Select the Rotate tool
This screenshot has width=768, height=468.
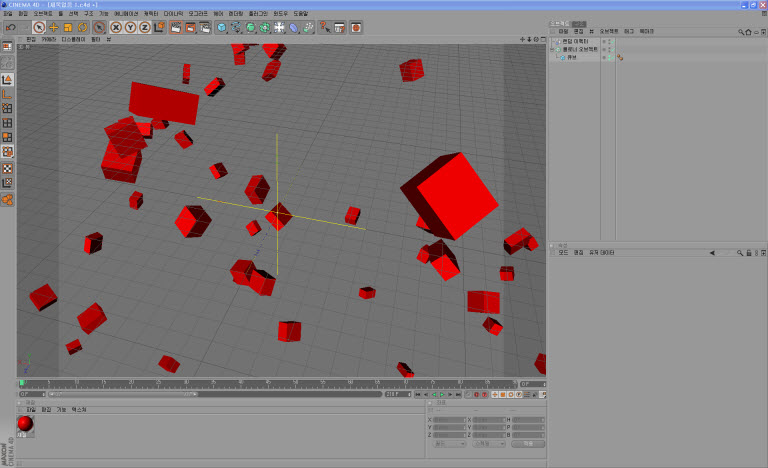click(82, 27)
